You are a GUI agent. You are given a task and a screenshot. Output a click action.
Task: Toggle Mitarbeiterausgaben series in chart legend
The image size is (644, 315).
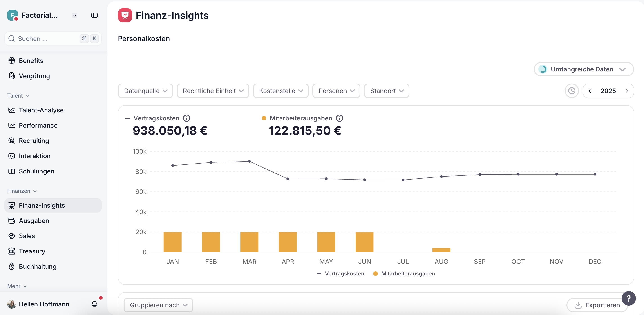(x=404, y=273)
